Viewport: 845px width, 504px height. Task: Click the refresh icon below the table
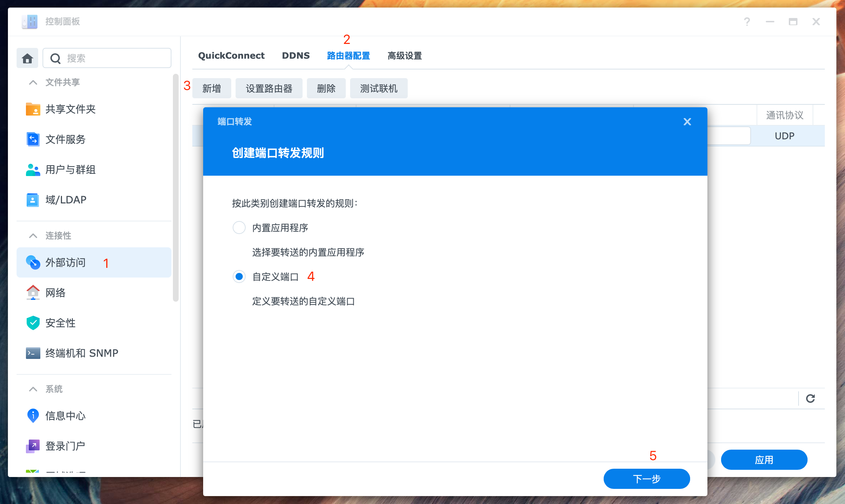(810, 399)
